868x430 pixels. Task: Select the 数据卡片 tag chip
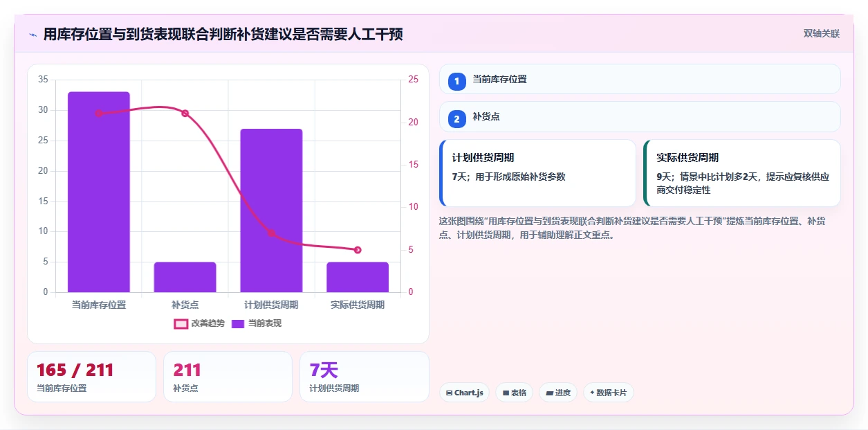pos(609,393)
